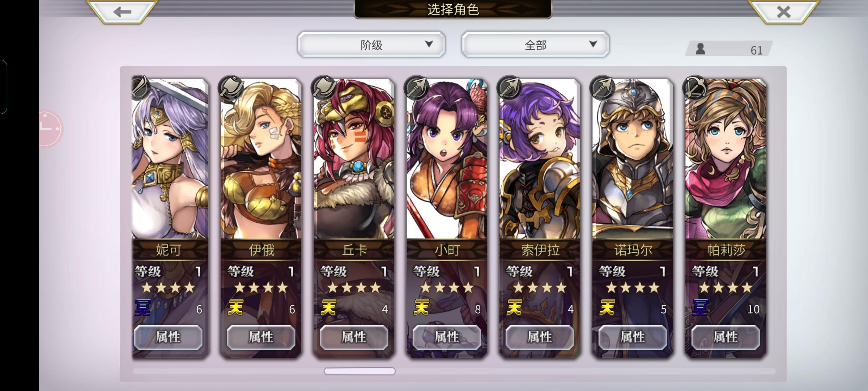View 属性 for 诺玛尔

tap(633, 337)
